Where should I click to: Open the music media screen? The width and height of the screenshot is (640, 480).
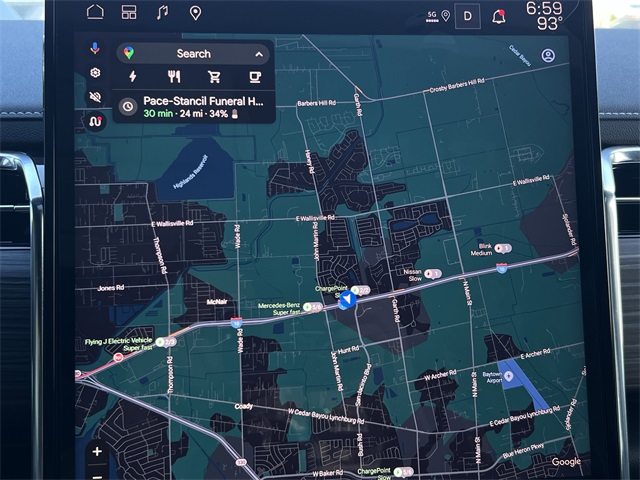click(x=162, y=12)
